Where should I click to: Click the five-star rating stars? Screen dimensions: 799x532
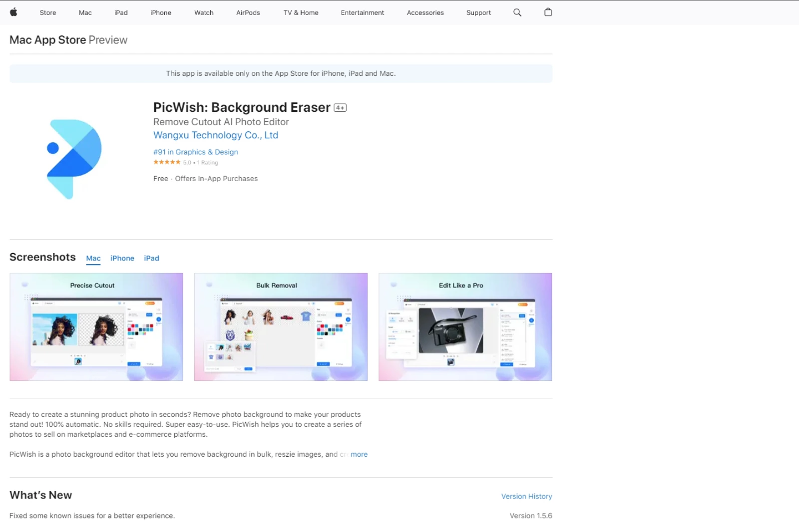167,162
